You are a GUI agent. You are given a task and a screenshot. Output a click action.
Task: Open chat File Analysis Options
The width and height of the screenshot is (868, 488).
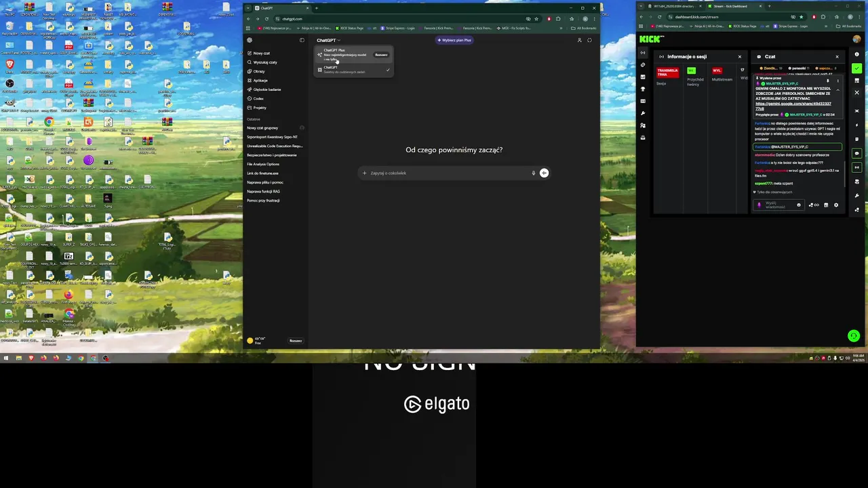point(263,164)
